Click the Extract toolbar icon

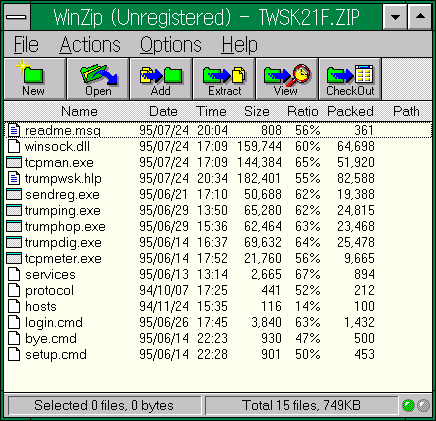click(224, 79)
